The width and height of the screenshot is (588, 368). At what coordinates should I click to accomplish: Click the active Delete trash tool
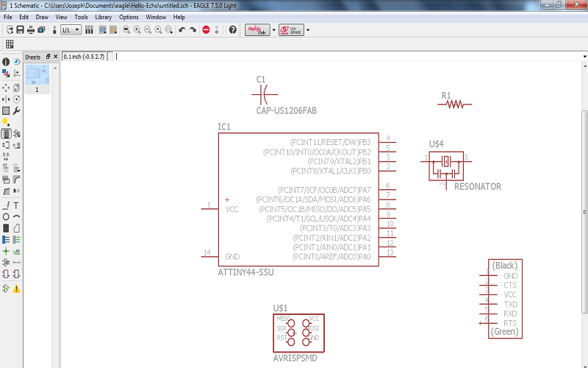(x=6, y=134)
